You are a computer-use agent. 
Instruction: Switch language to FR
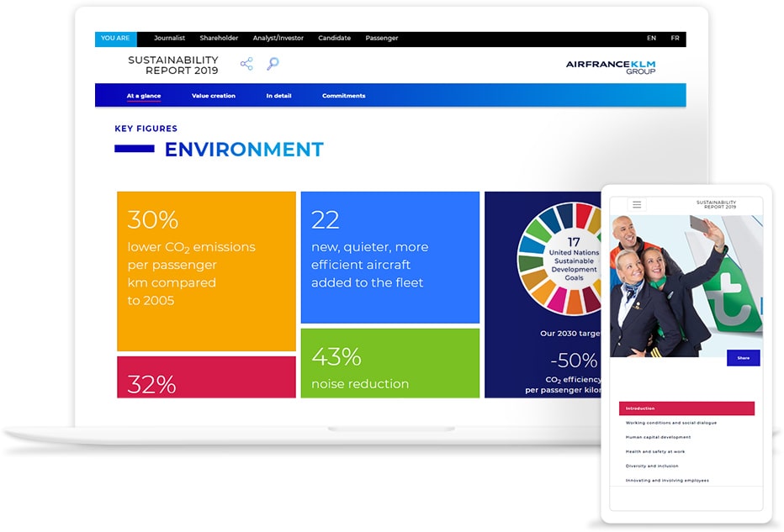pyautogui.click(x=675, y=39)
